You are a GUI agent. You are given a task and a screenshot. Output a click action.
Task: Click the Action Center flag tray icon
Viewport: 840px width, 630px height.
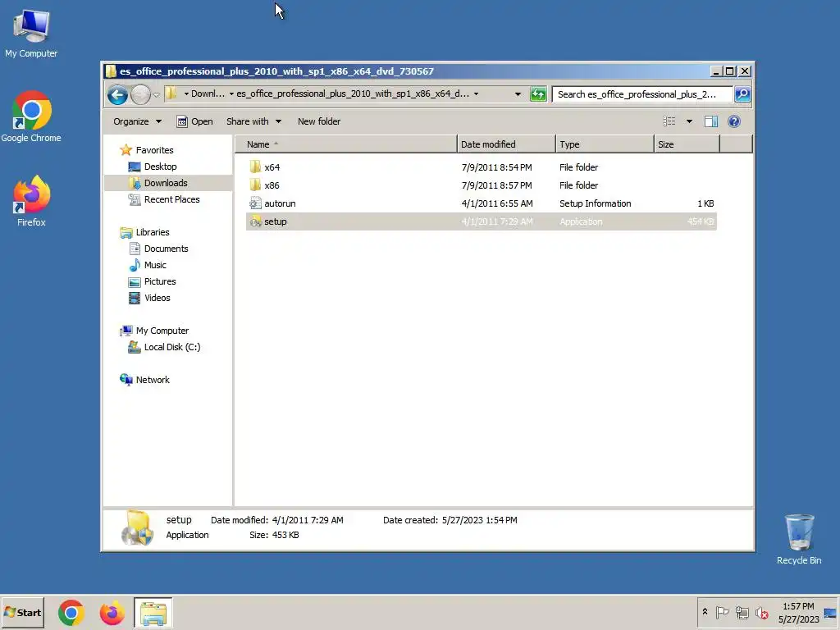pos(722,612)
